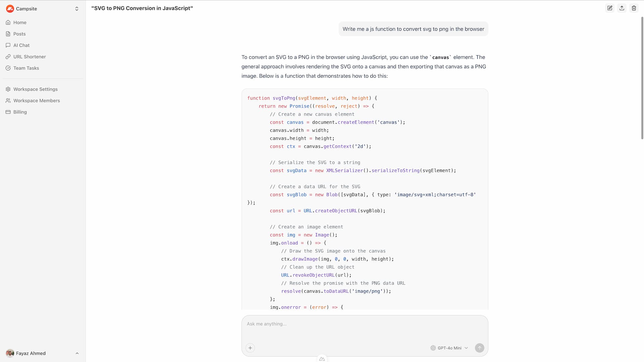Screen dimensions: 644x362
Task: Click the page vertical scrollbar
Action: 642,77
